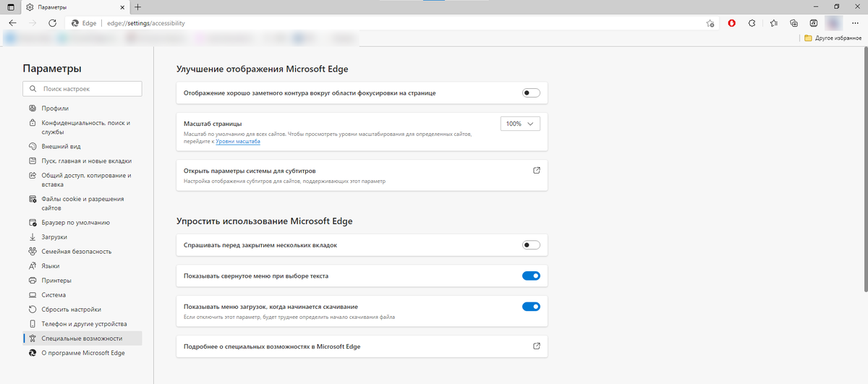Open the Extensions puzzle icon
This screenshot has width=868, height=384.
(x=752, y=23)
